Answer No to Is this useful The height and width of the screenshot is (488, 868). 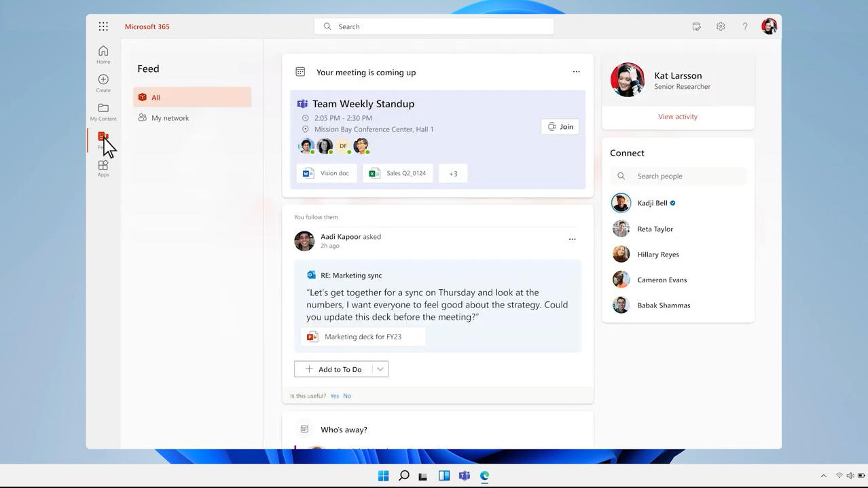[347, 396]
